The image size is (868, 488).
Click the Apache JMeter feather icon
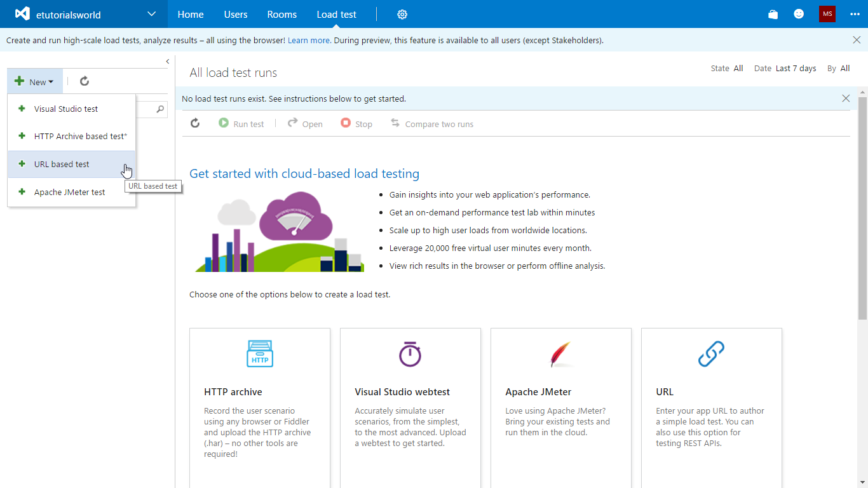560,354
